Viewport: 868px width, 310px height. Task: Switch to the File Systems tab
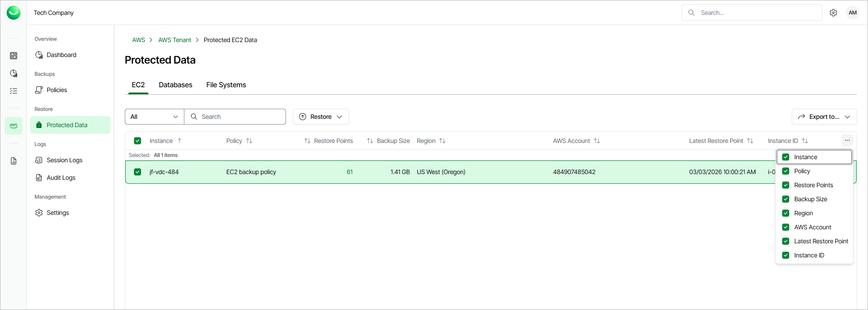226,85
